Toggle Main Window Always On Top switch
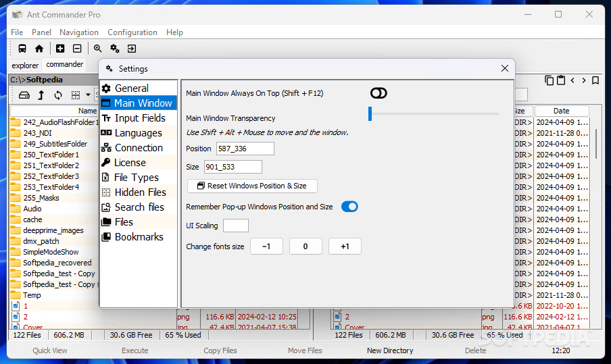The image size is (611, 364). [x=378, y=93]
